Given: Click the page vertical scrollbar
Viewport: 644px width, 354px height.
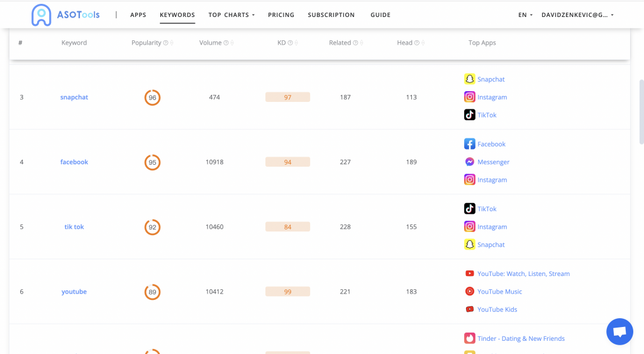Looking at the screenshot, I should (x=641, y=112).
